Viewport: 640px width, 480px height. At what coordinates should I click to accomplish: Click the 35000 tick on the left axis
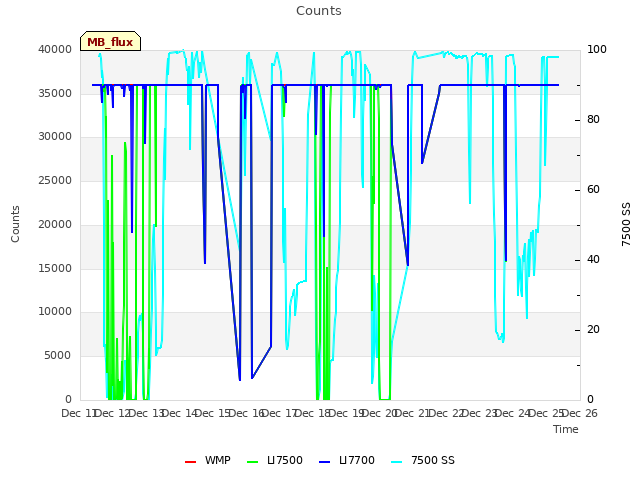click(x=55, y=93)
